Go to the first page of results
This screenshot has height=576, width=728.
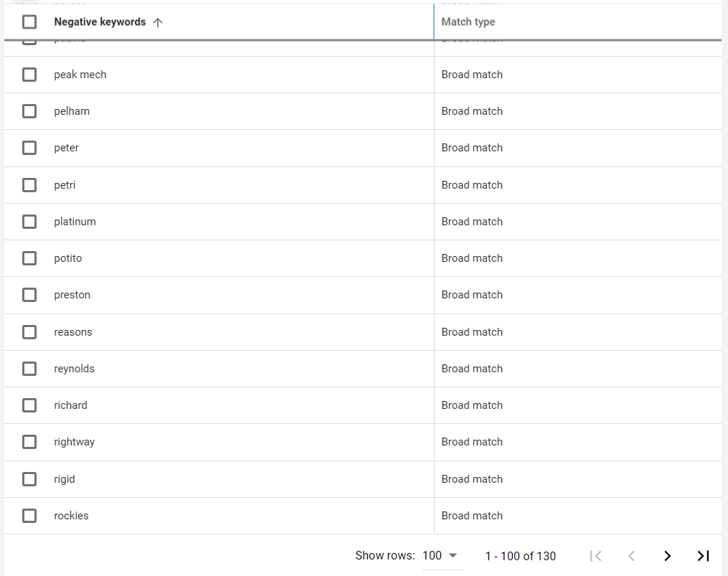click(595, 556)
